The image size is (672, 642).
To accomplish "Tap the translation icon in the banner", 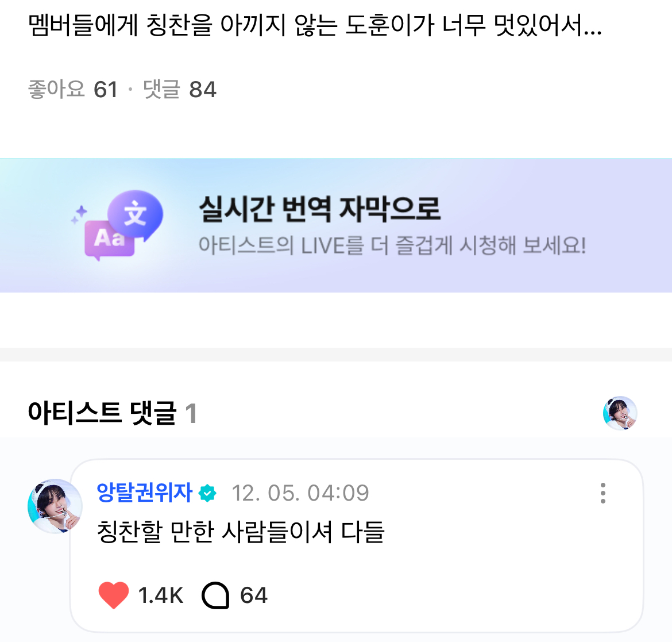I will coord(136,214).
